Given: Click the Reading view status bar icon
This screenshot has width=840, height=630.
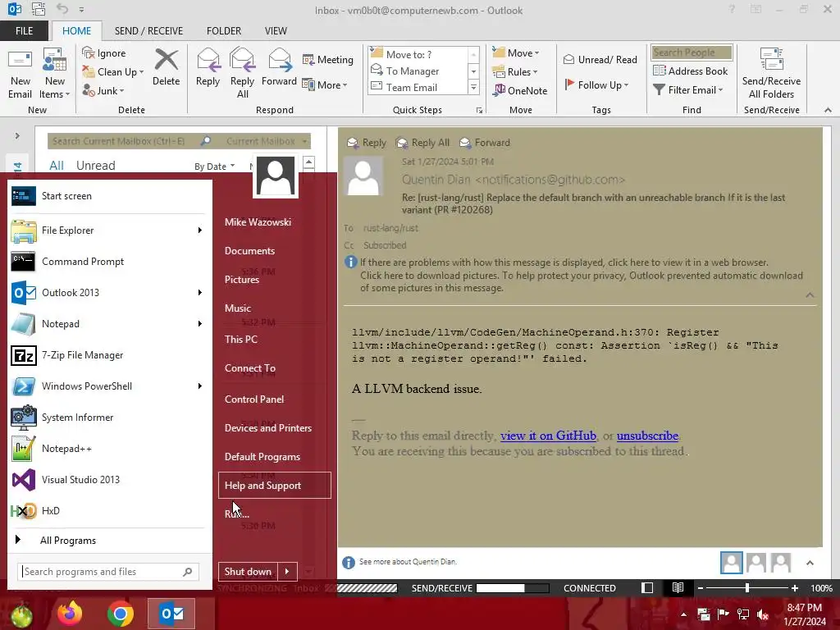Looking at the screenshot, I should [678, 587].
